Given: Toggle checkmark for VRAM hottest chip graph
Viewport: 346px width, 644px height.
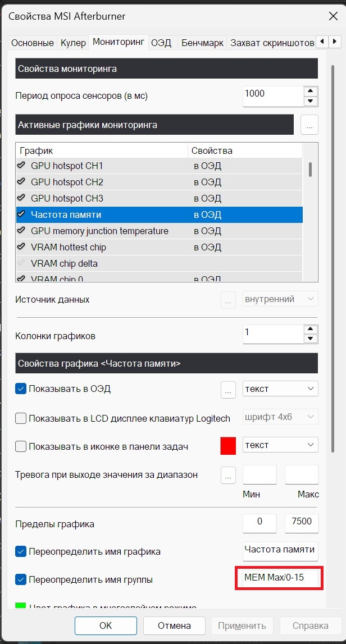Looking at the screenshot, I should (x=21, y=247).
